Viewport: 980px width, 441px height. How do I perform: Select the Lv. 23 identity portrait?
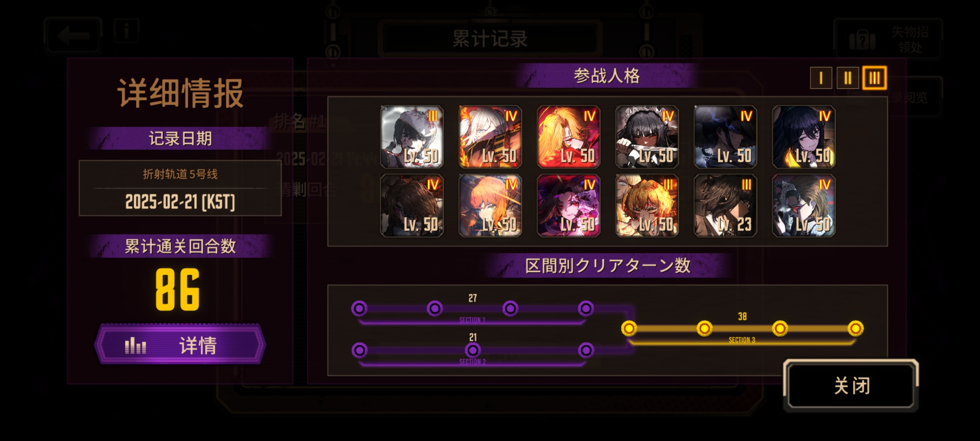[725, 205]
